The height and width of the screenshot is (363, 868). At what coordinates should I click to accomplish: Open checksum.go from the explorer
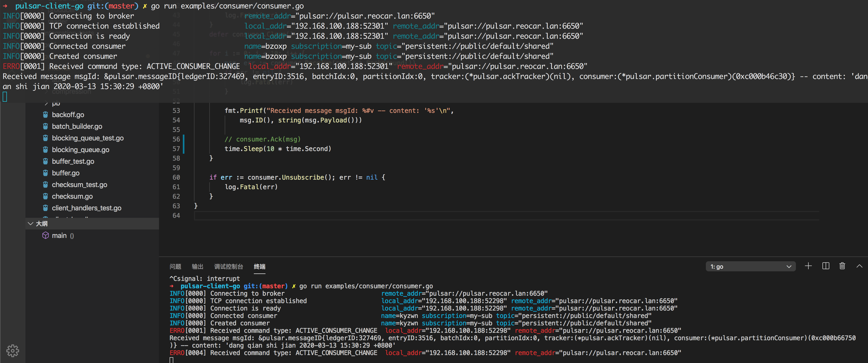(72, 196)
